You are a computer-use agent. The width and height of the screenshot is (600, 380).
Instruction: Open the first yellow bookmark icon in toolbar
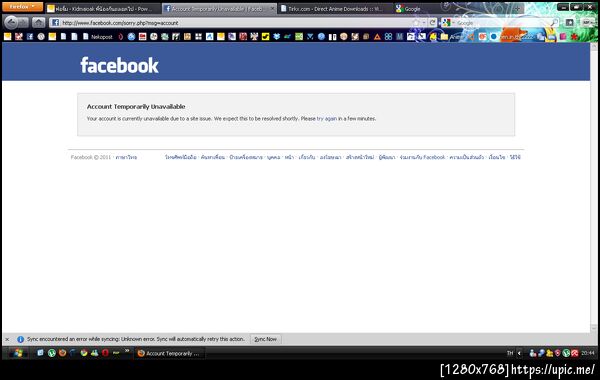coord(8,37)
